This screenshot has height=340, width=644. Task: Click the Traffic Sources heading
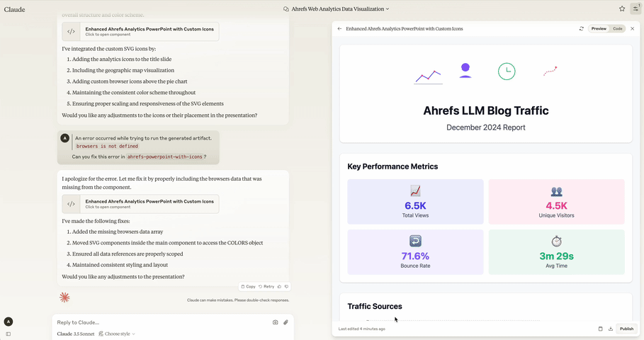pos(375,306)
